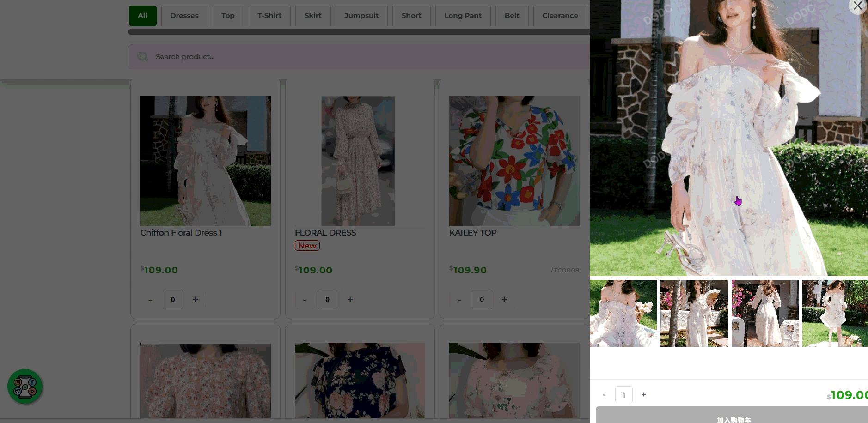Click the search magnifier icon
The width and height of the screenshot is (868, 423).
pyautogui.click(x=143, y=56)
